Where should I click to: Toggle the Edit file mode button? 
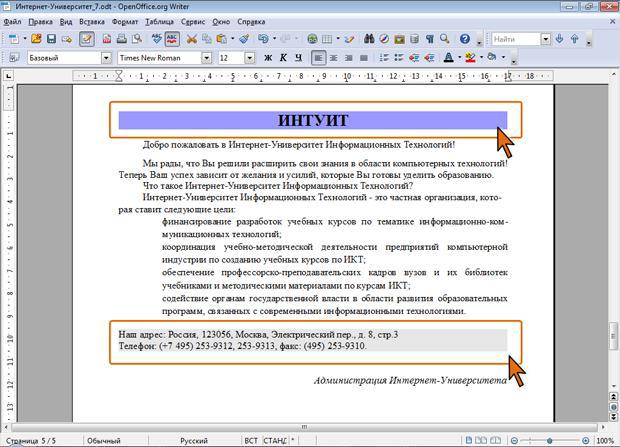point(87,39)
